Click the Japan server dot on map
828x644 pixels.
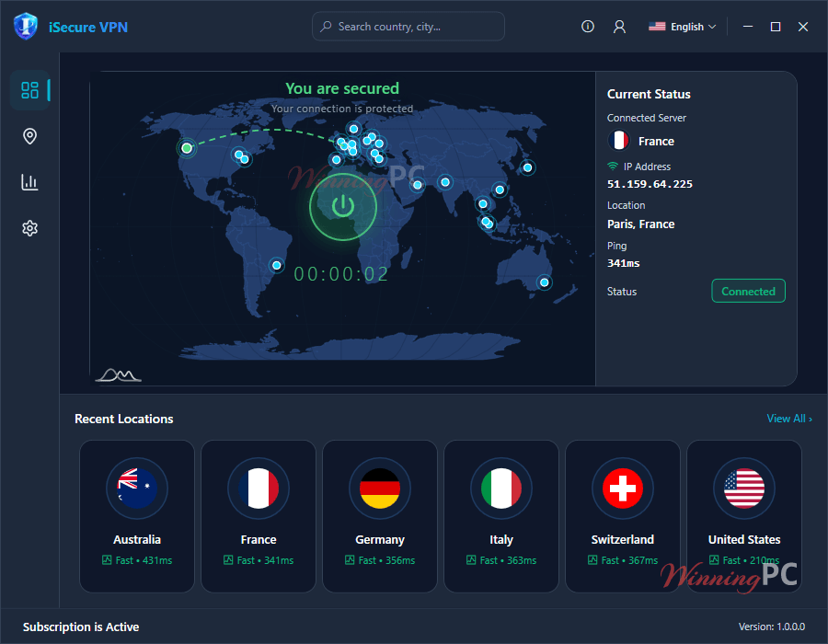tap(527, 167)
